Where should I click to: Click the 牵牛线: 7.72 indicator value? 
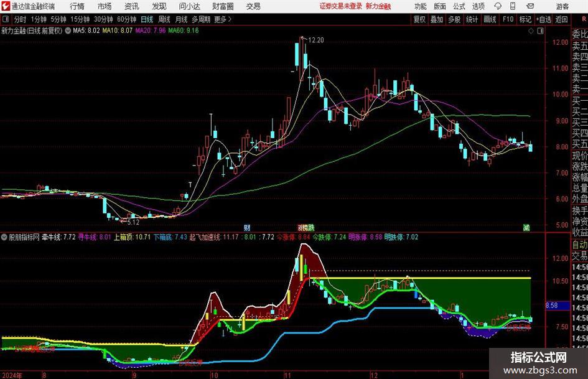click(58, 237)
